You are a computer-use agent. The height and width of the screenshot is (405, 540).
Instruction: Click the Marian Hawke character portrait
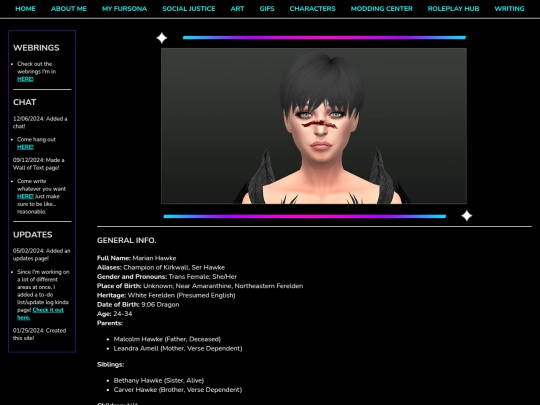pos(314,126)
